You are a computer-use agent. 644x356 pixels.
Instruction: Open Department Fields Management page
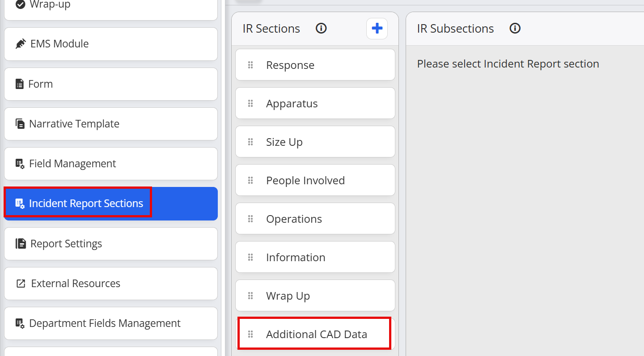[x=111, y=323]
